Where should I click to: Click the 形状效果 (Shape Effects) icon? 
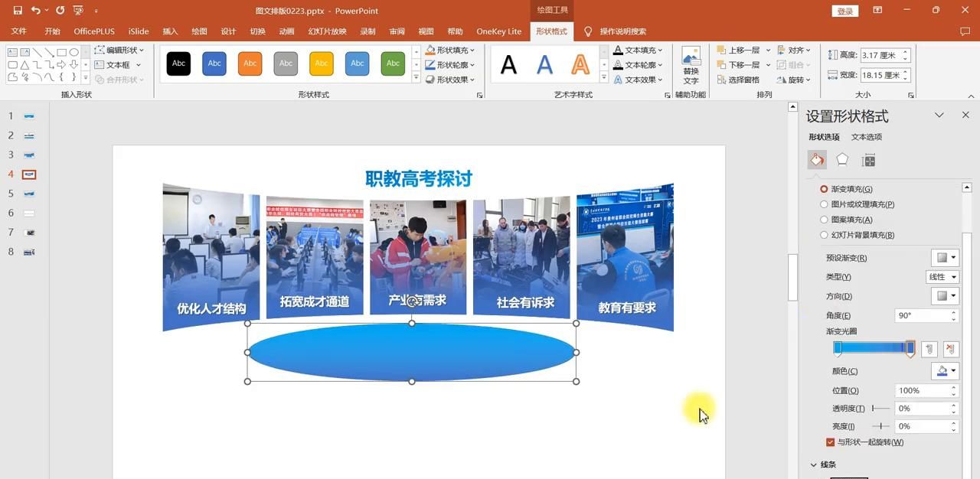(430, 79)
